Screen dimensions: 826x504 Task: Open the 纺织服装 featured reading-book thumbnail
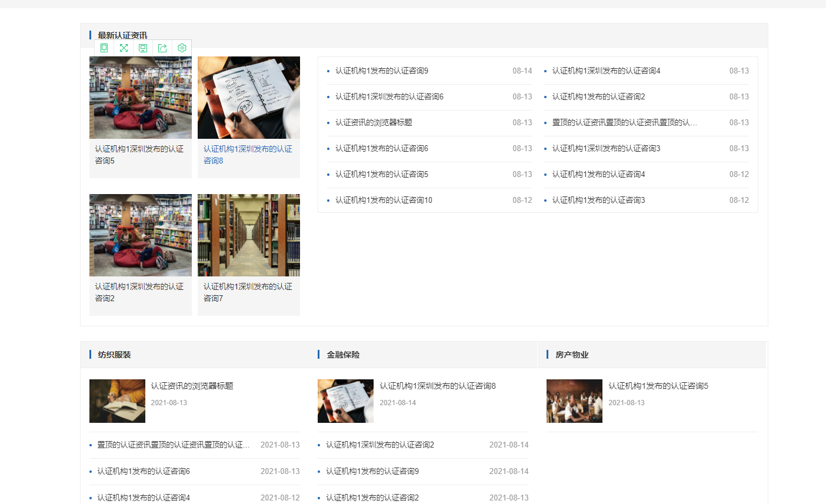coord(117,401)
